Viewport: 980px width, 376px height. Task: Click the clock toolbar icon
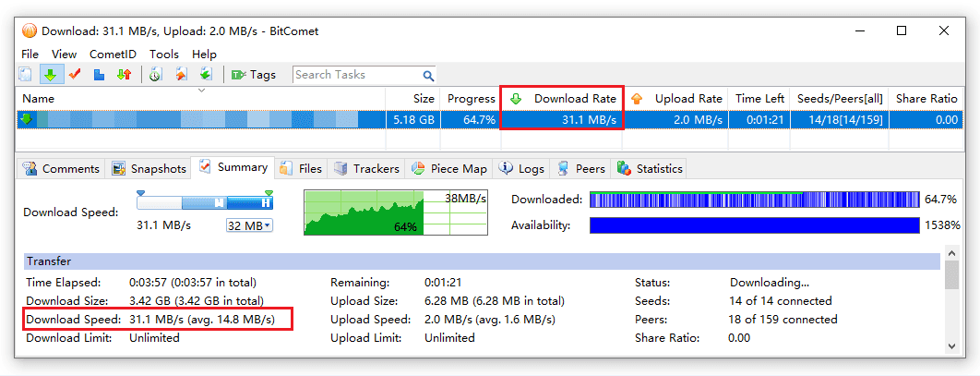coord(156,75)
